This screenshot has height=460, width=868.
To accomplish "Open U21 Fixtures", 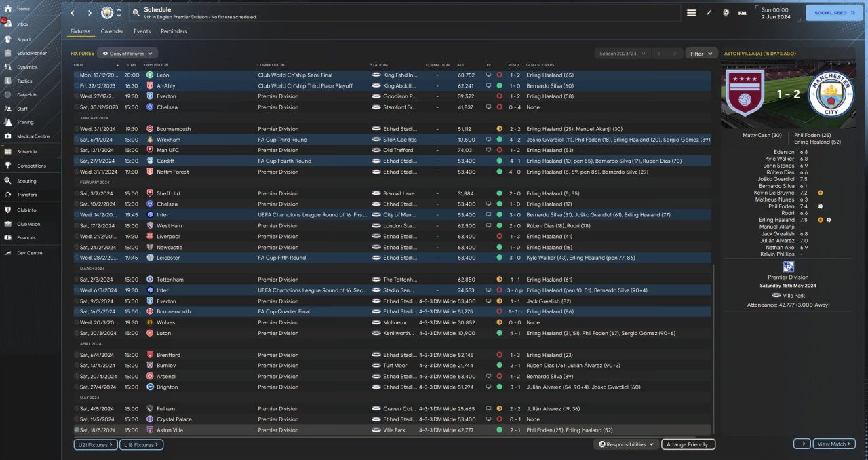I will pyautogui.click(x=96, y=444).
